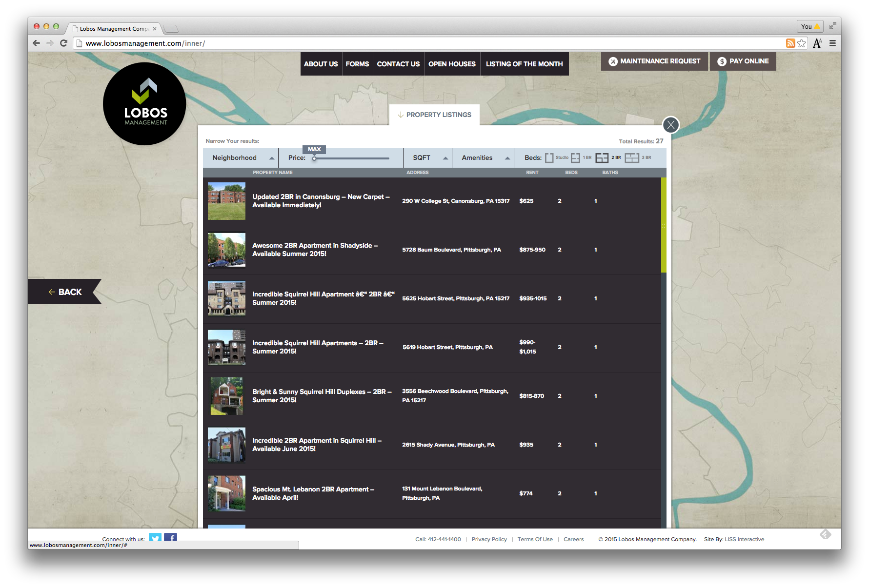Image resolution: width=869 pixels, height=588 pixels.
Task: Click the $875-950 rent value
Action: [x=532, y=250]
